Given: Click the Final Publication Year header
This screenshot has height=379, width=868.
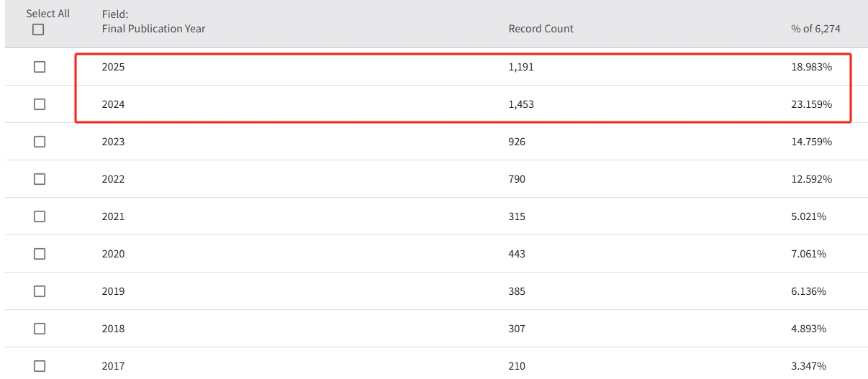Looking at the screenshot, I should (x=153, y=29).
